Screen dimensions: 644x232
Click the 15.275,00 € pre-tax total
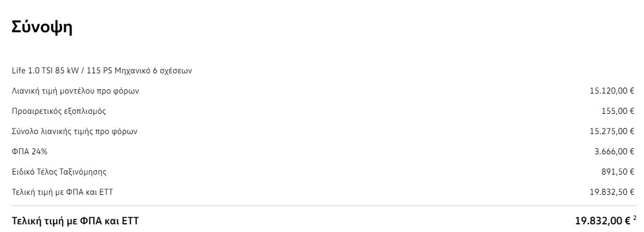tap(612, 131)
